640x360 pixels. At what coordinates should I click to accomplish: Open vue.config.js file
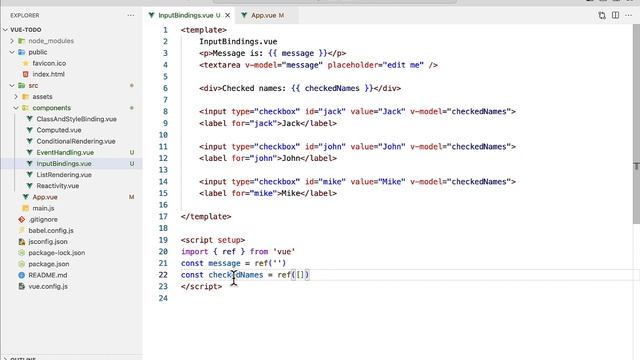pyautogui.click(x=48, y=286)
